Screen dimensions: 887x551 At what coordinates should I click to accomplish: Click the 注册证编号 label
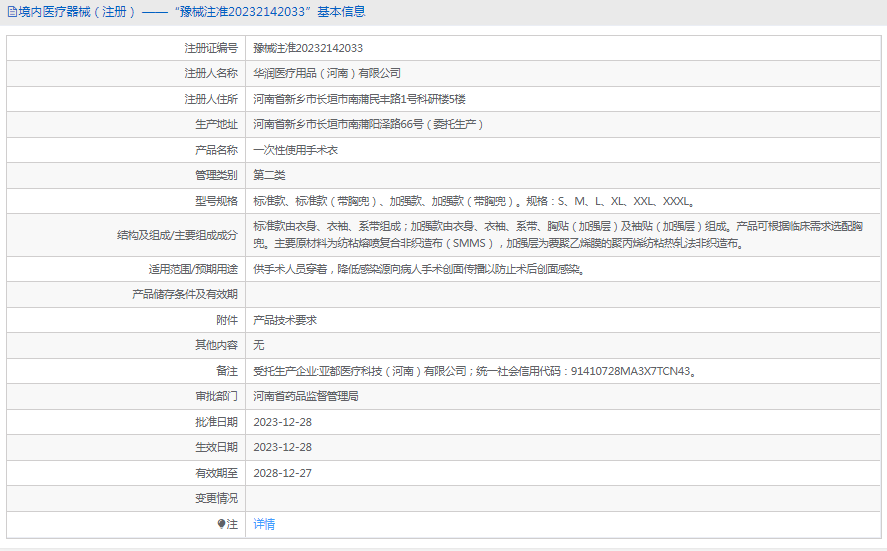(211, 48)
